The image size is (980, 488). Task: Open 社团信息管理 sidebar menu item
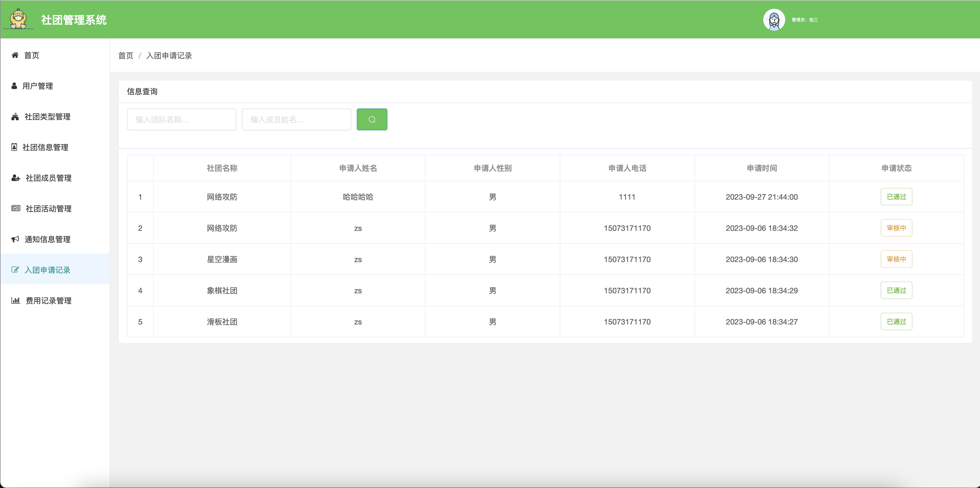[45, 147]
